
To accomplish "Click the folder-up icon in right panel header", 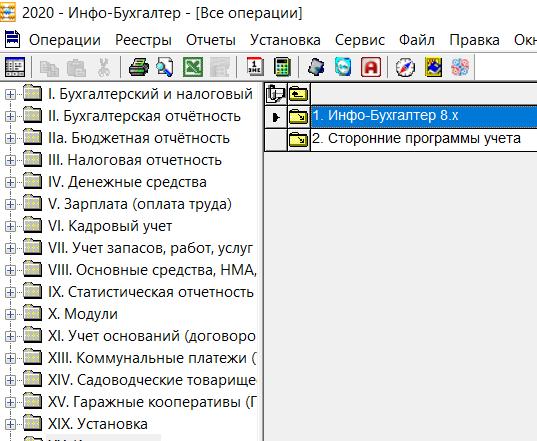I will coord(298,93).
